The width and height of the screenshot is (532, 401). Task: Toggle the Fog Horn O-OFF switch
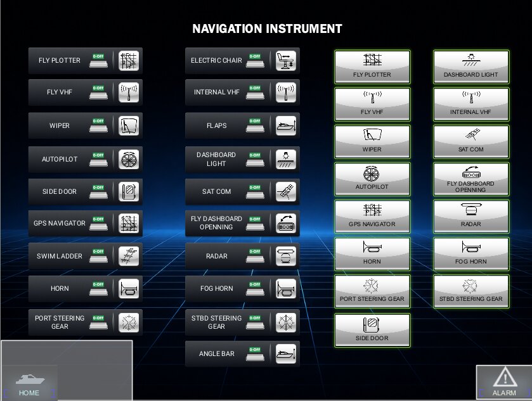tap(255, 289)
